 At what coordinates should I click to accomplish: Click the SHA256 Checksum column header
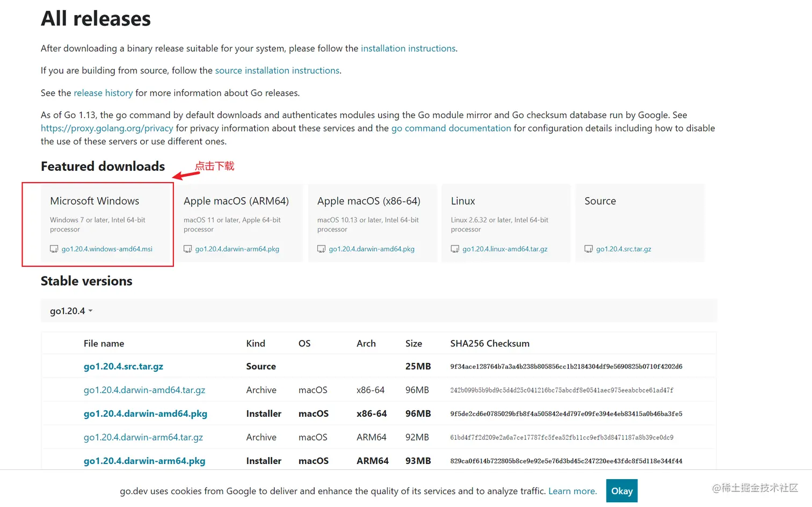pos(490,343)
